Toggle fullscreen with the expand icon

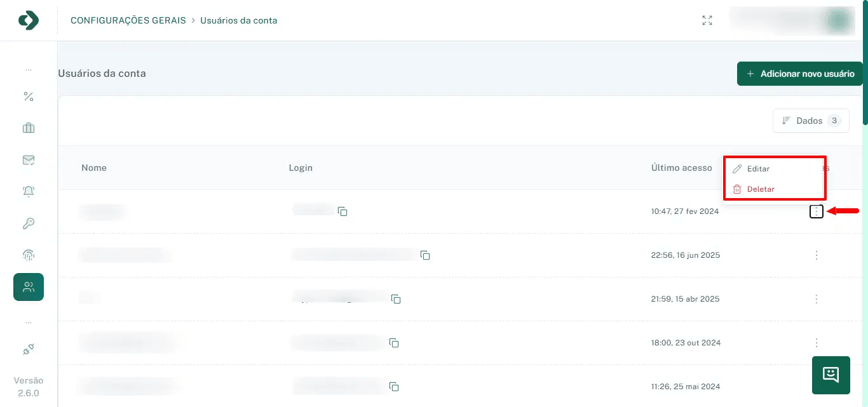pos(707,20)
